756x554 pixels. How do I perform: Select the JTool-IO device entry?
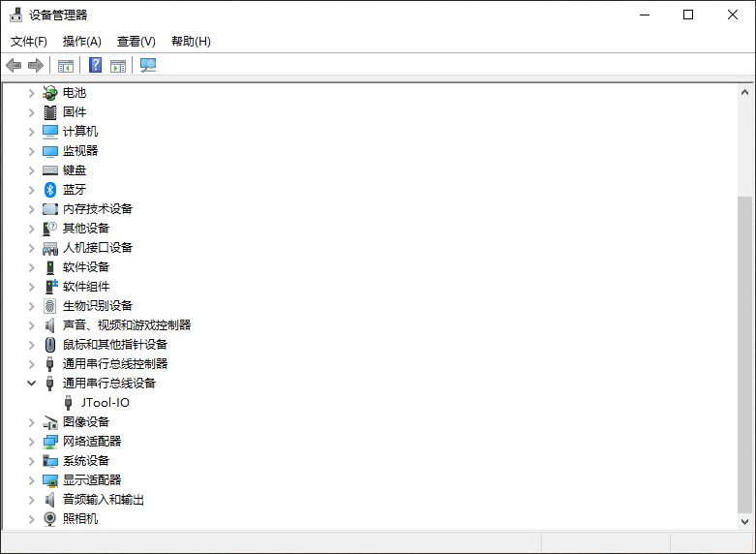coord(106,403)
